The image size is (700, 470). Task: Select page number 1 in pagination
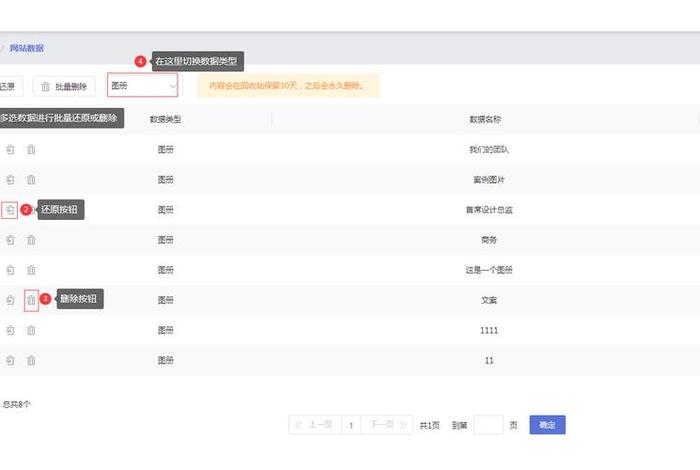[x=351, y=425]
